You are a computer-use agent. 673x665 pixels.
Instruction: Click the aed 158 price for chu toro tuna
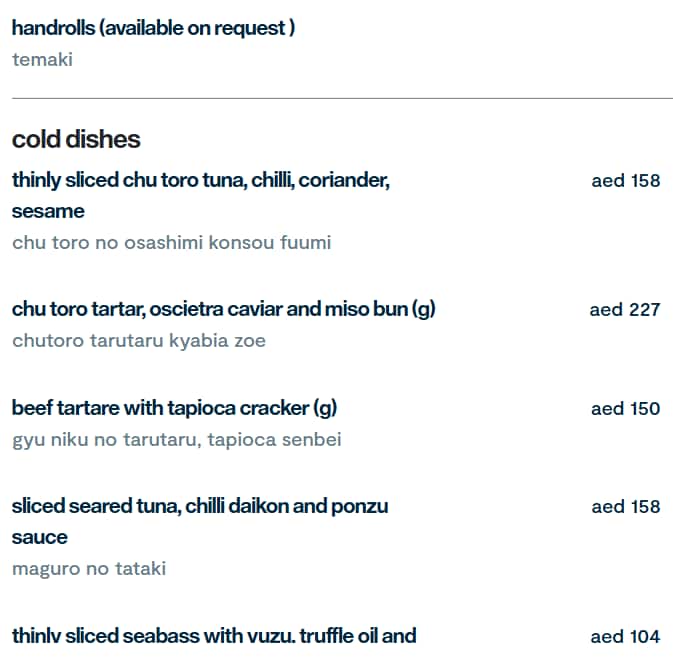point(625,181)
